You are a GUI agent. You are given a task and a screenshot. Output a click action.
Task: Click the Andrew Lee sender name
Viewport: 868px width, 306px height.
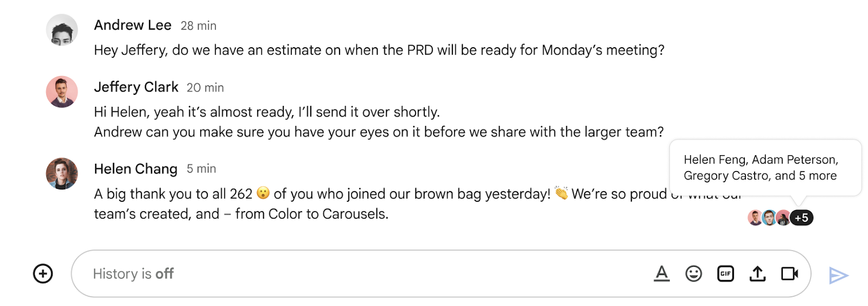pos(132,25)
